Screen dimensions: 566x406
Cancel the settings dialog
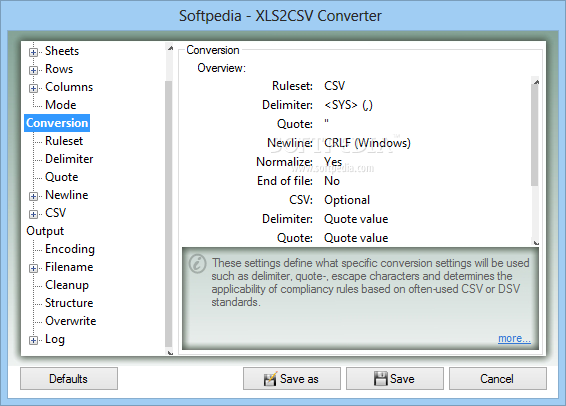tap(498, 379)
